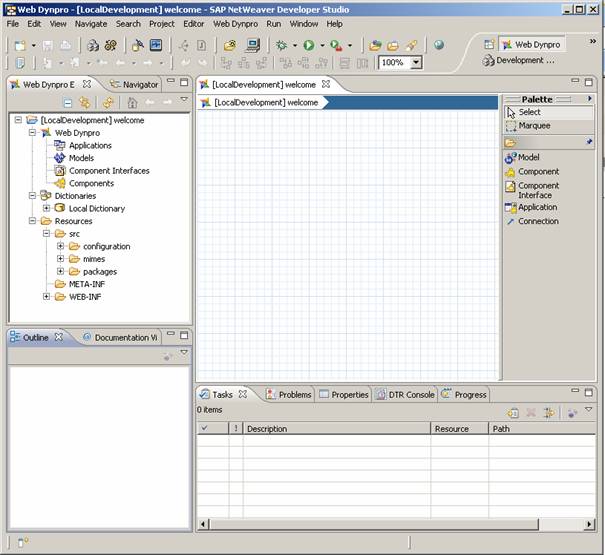The image size is (605, 555).
Task: Expand the WEB-INF folder node
Action: pyautogui.click(x=46, y=297)
